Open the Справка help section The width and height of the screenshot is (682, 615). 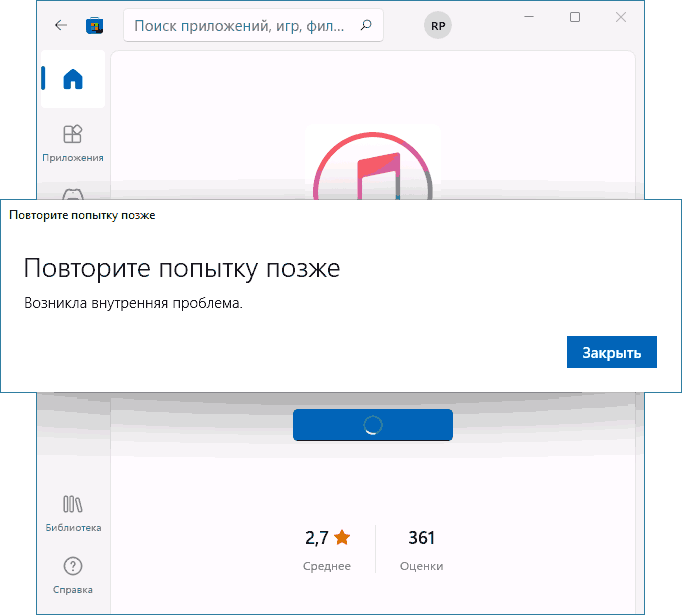[73, 575]
